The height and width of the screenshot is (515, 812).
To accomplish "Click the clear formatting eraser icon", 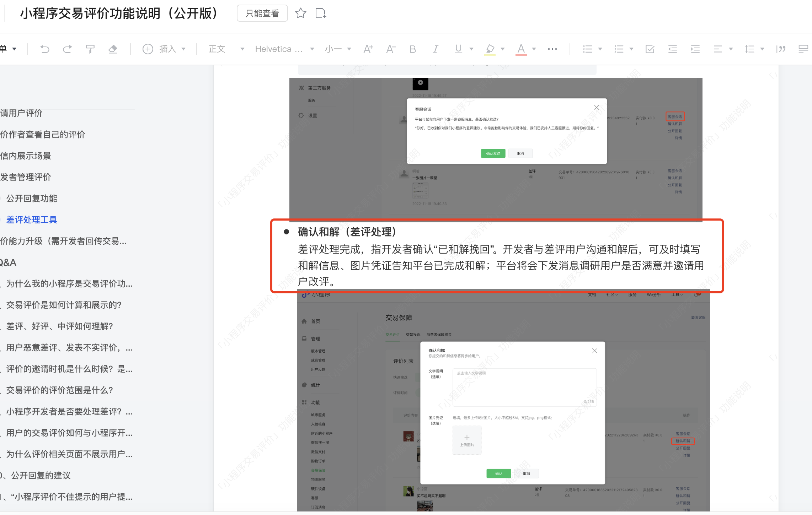I will pos(113,49).
